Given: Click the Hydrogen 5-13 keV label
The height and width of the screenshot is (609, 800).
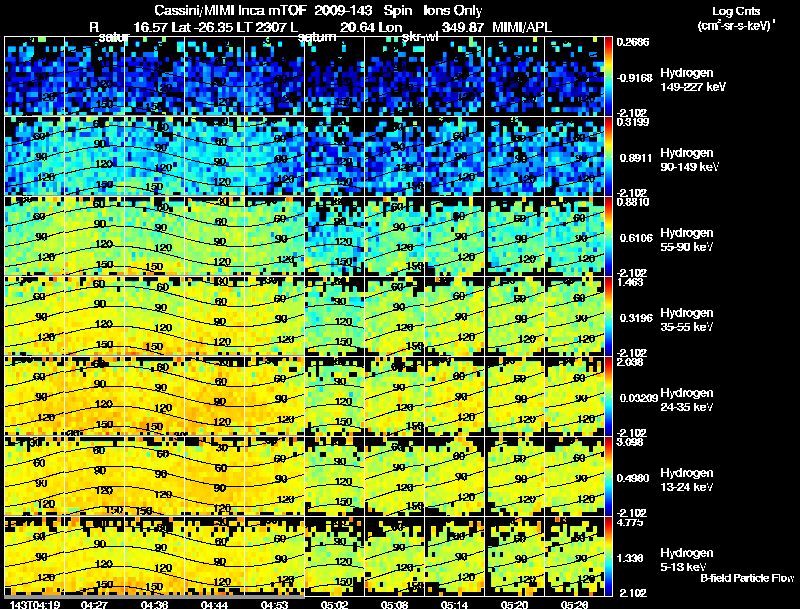Looking at the screenshot, I should click(x=687, y=560).
